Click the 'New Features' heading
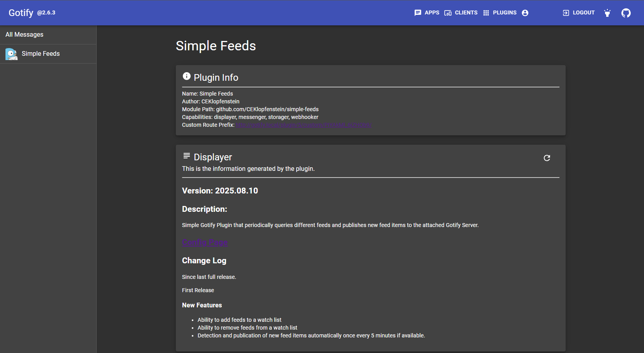 pyautogui.click(x=202, y=305)
